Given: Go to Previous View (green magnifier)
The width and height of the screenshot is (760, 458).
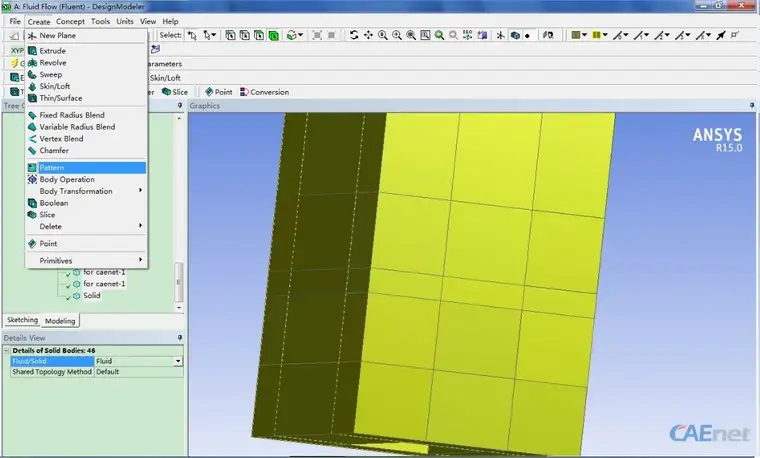Looking at the screenshot, I should coord(439,35).
